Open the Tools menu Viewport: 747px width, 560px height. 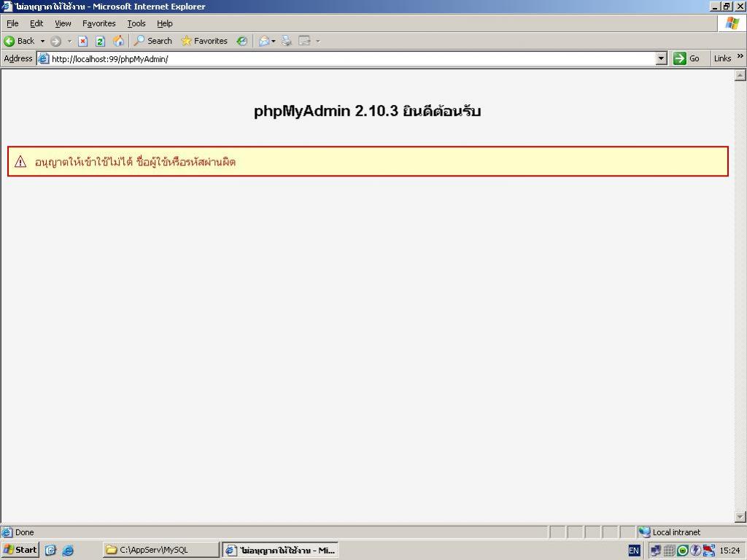pyautogui.click(x=136, y=23)
